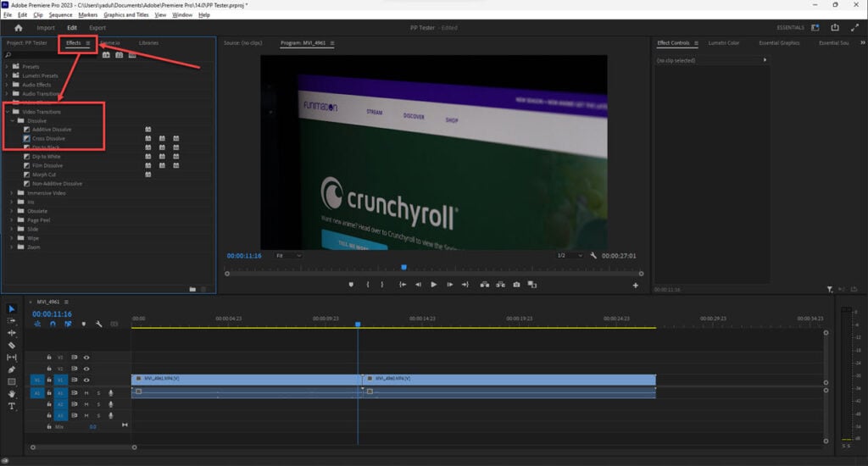Viewport: 868px width, 466px height.
Task: Select the Ripple Edit tool
Action: pyautogui.click(x=12, y=333)
